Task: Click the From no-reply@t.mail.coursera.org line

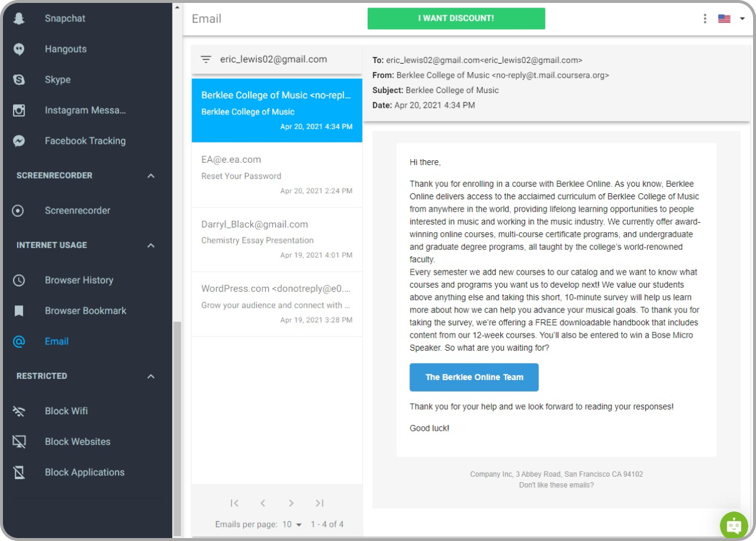Action: click(491, 75)
